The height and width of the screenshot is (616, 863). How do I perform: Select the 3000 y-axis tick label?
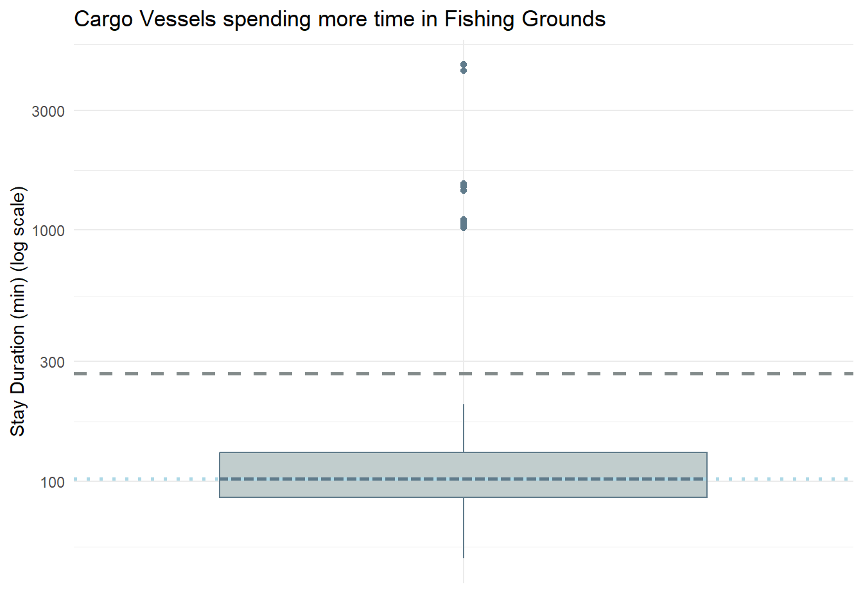tap(48, 112)
